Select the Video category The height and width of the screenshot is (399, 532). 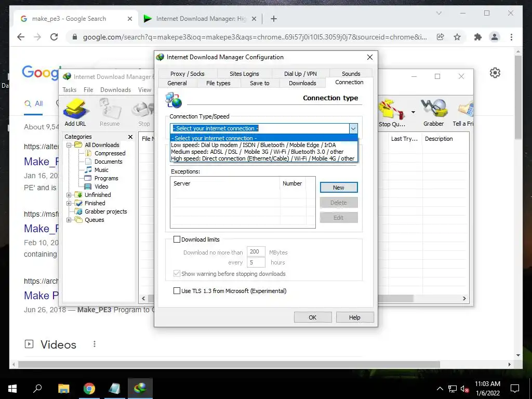tap(101, 187)
